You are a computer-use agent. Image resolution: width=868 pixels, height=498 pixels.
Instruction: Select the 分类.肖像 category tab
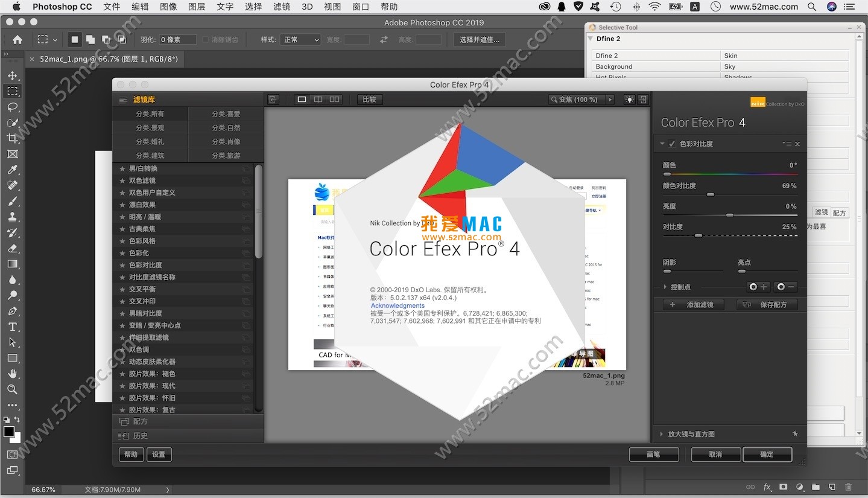click(x=226, y=142)
